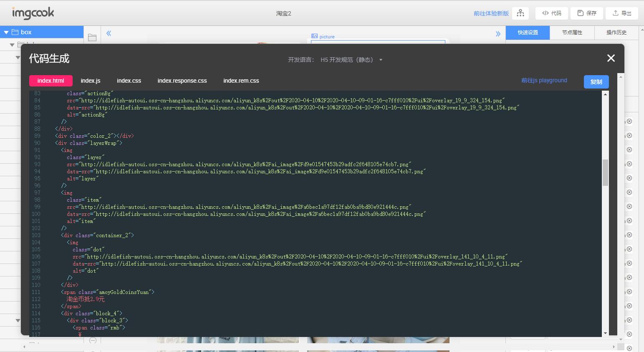Expand the second-level tree node arrow under box

[12, 45]
